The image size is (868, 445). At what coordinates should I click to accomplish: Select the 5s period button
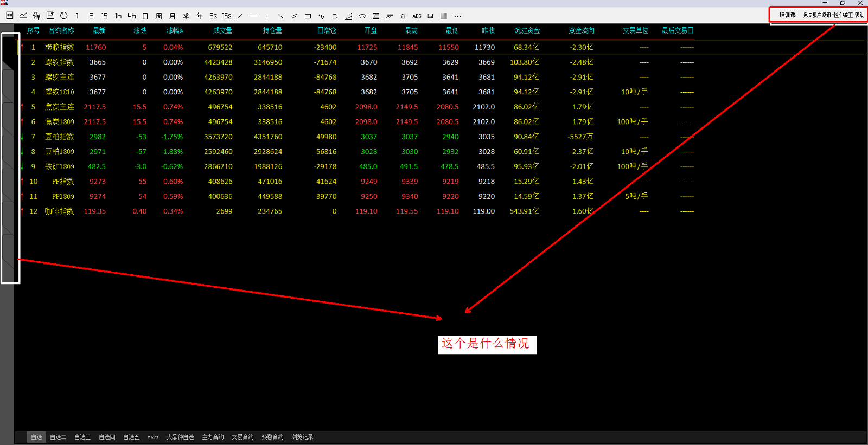click(x=213, y=16)
